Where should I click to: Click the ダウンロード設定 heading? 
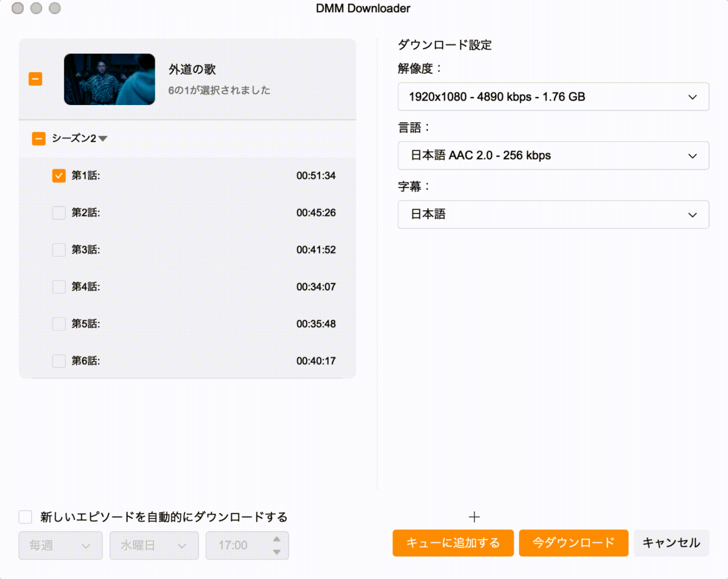coord(445,45)
